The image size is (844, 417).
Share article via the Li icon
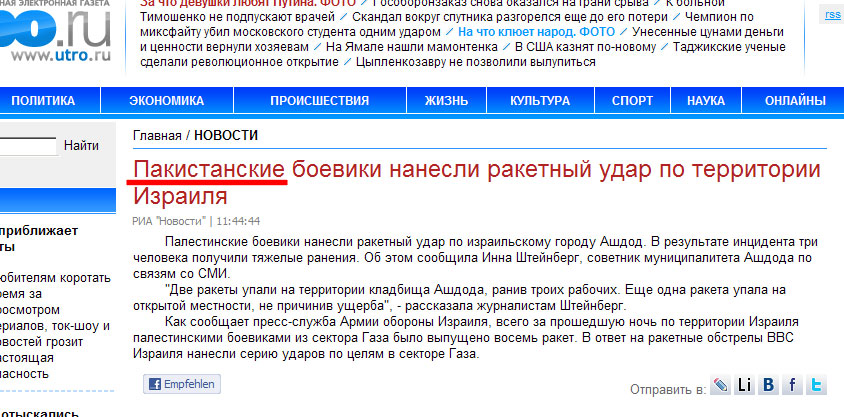pos(744,385)
